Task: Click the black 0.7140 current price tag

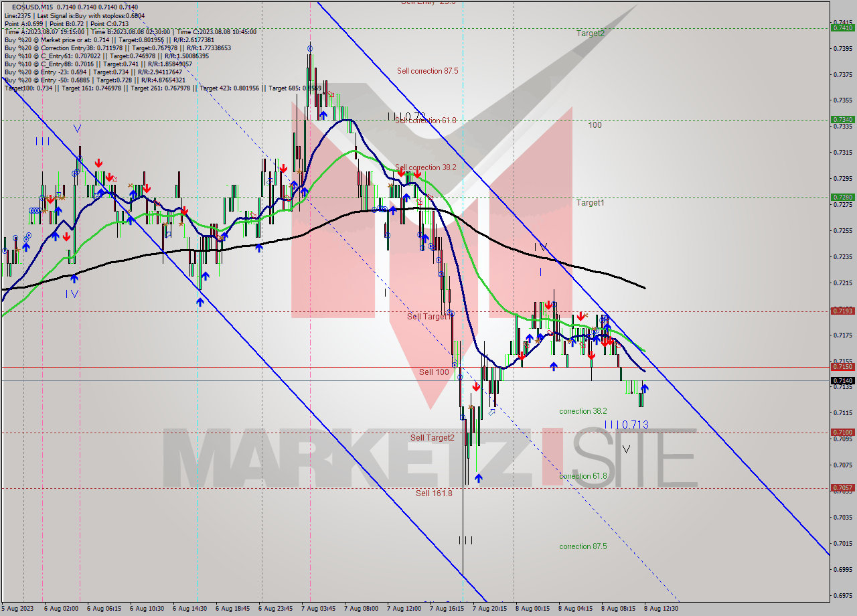Action: coord(842,380)
